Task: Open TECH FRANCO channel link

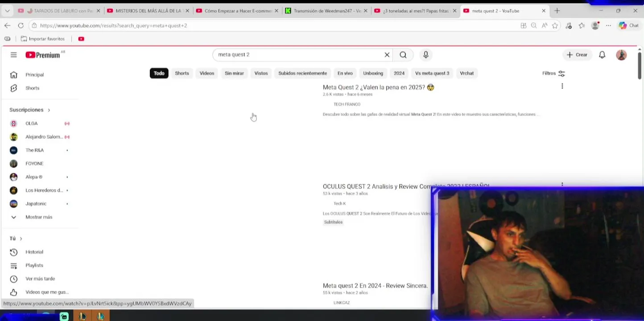Action: coord(347,104)
